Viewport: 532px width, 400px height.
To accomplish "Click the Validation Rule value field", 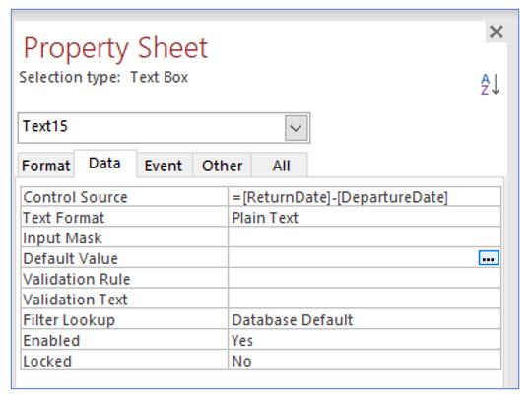I will pos(365,279).
